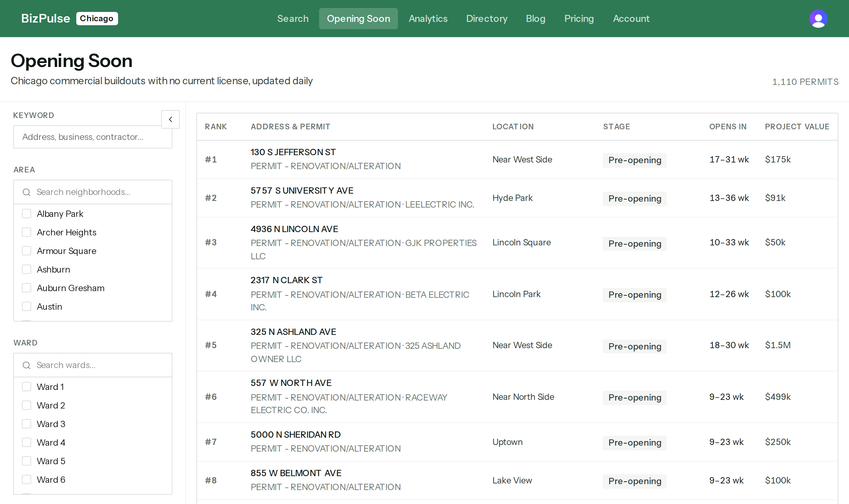Click the Lincoln Square location cell
Image resolution: width=849 pixels, height=504 pixels.
[x=522, y=242]
